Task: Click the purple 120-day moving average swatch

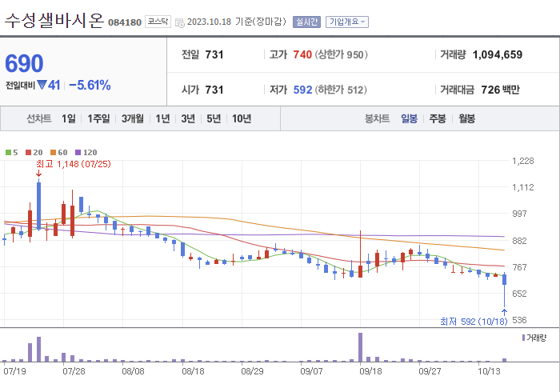Action: coord(78,153)
